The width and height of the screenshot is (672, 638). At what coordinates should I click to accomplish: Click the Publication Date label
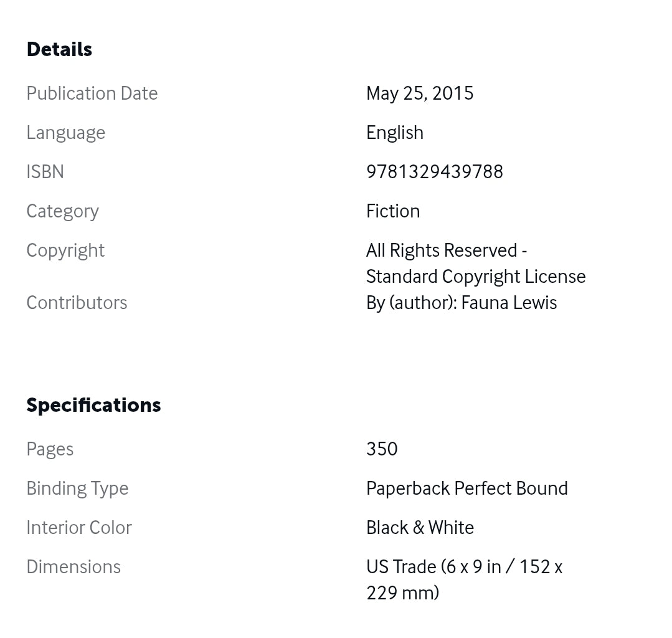pyautogui.click(x=92, y=93)
